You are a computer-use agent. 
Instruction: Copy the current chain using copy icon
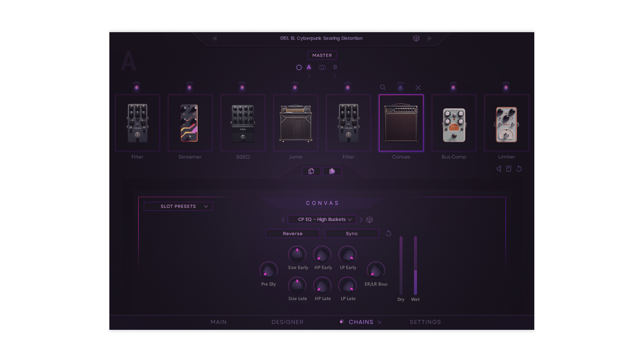coord(311,171)
